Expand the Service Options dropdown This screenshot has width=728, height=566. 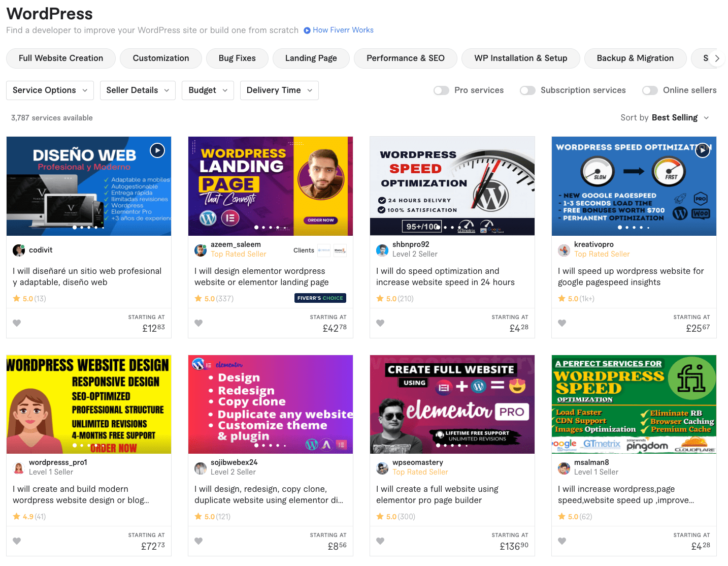pos(50,90)
